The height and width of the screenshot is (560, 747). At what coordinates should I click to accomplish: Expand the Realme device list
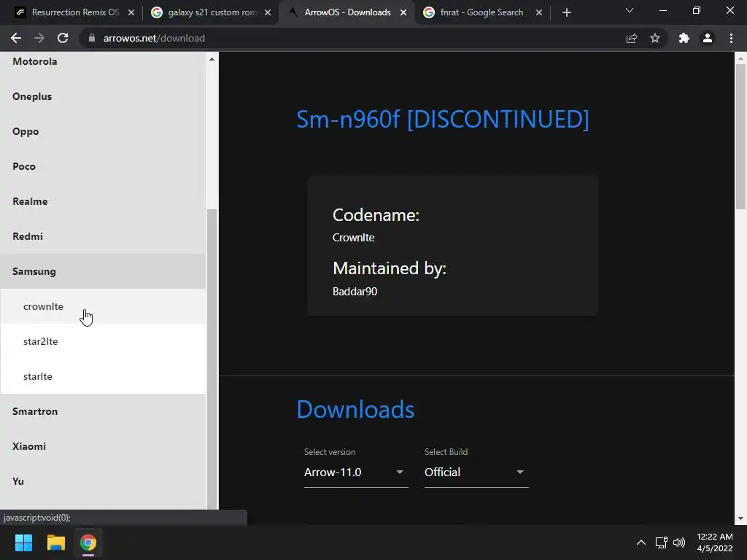(103, 201)
